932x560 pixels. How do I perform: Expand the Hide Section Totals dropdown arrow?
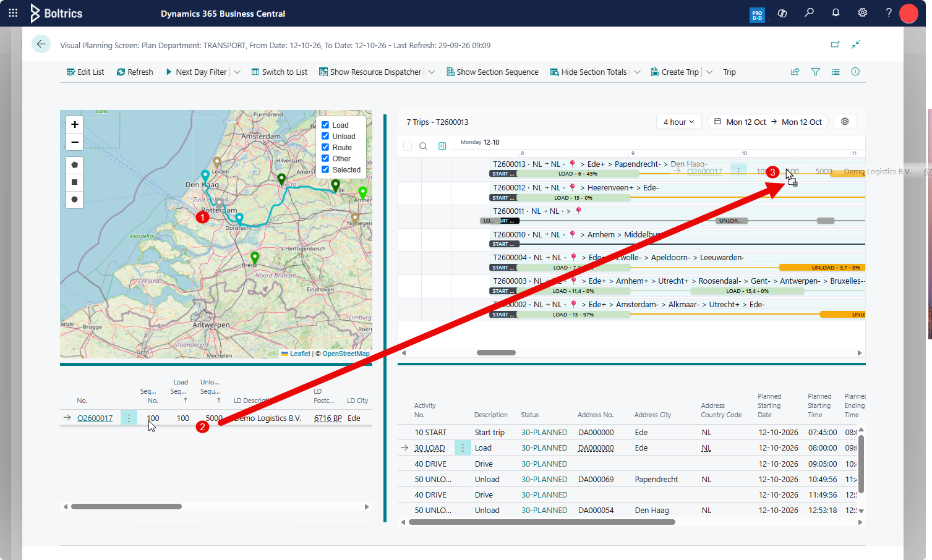click(x=637, y=72)
